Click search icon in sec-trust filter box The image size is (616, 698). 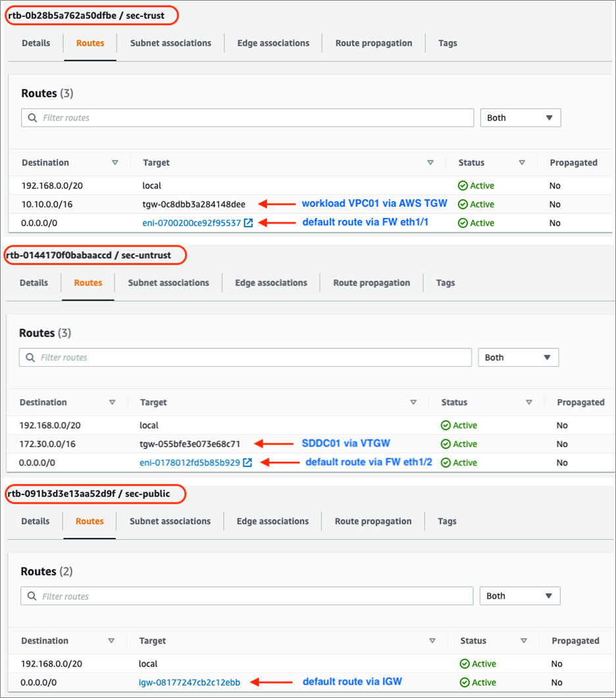[32, 118]
